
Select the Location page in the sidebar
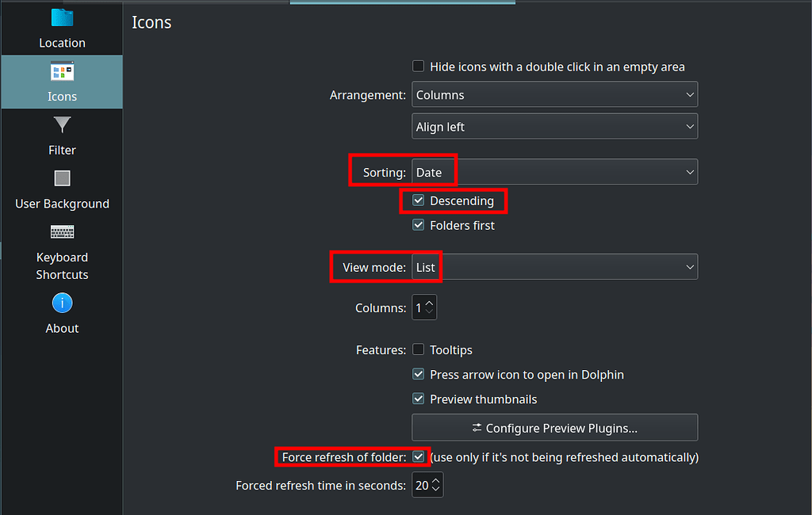pyautogui.click(x=62, y=29)
